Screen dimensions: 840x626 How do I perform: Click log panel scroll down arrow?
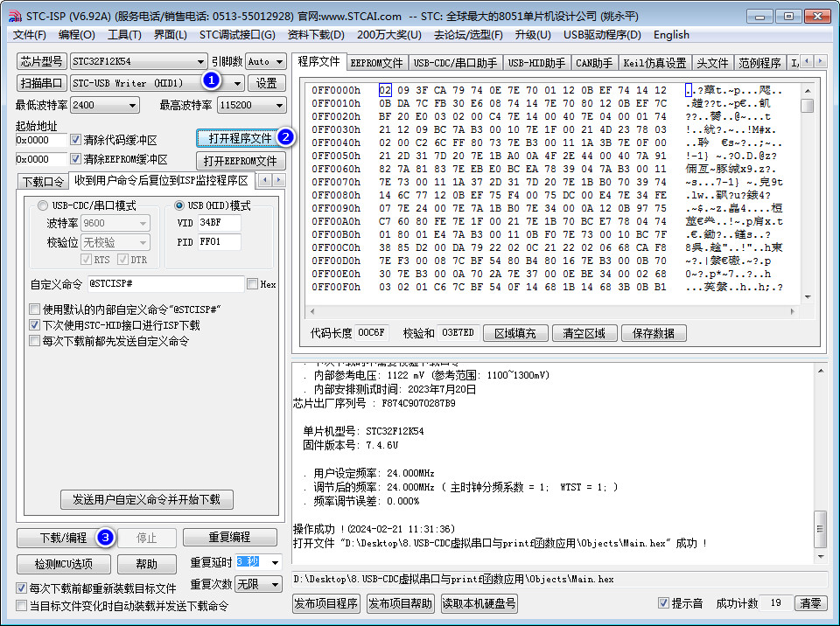(x=820, y=557)
